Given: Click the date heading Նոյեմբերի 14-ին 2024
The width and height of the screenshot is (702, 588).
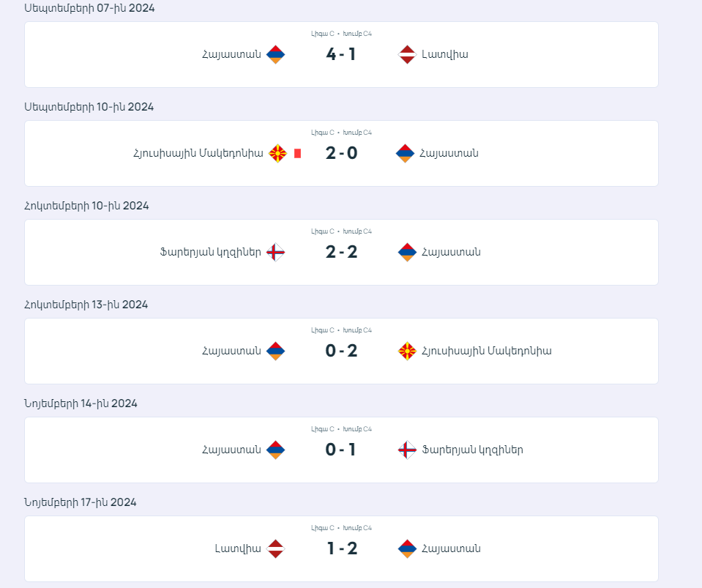Looking at the screenshot, I should [81, 403].
